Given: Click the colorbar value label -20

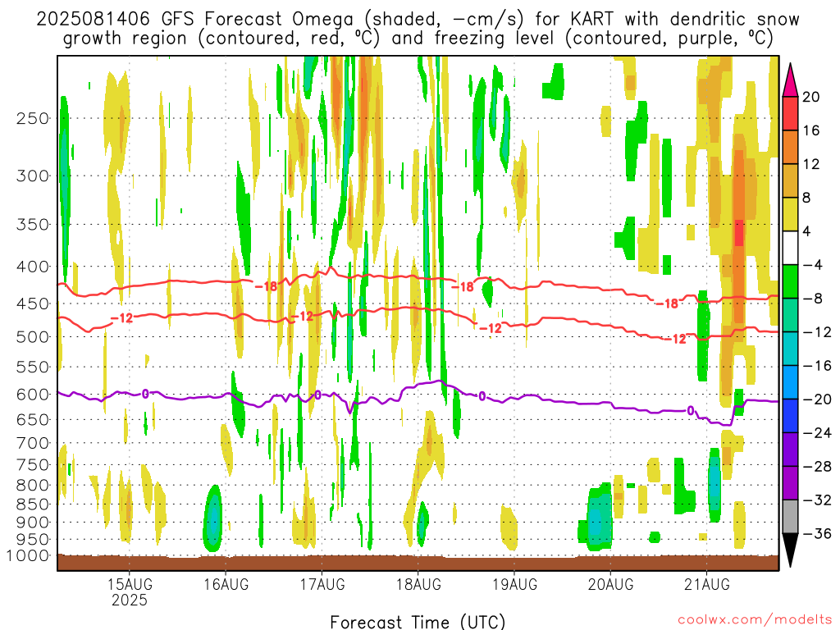Looking at the screenshot, I should pos(818,399).
